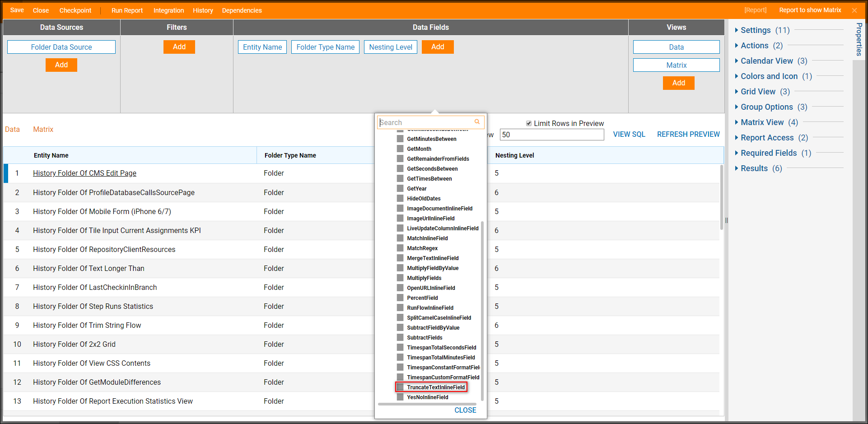Open the Integration menu item
The height and width of the screenshot is (424, 868).
(x=168, y=10)
